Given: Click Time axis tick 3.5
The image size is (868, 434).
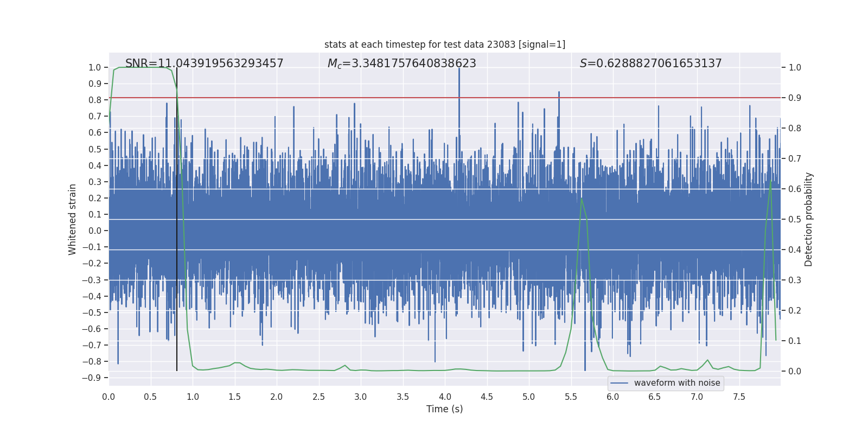Looking at the screenshot, I should pyautogui.click(x=403, y=397).
